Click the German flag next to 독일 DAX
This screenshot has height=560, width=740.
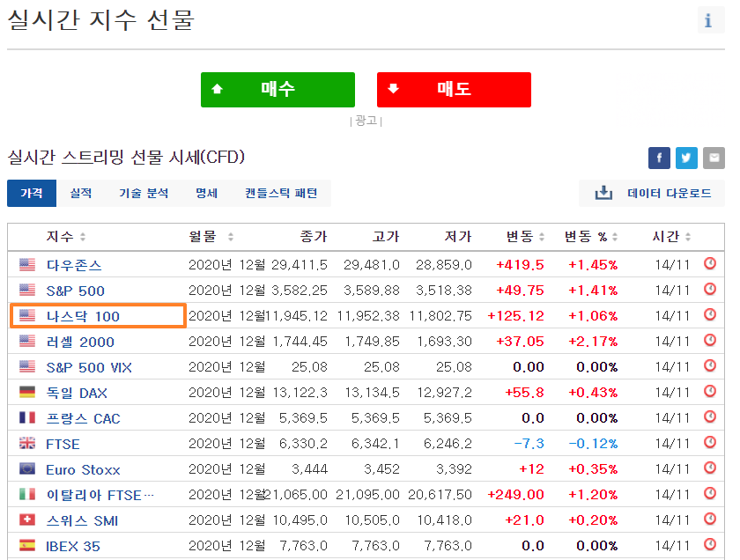(x=27, y=392)
